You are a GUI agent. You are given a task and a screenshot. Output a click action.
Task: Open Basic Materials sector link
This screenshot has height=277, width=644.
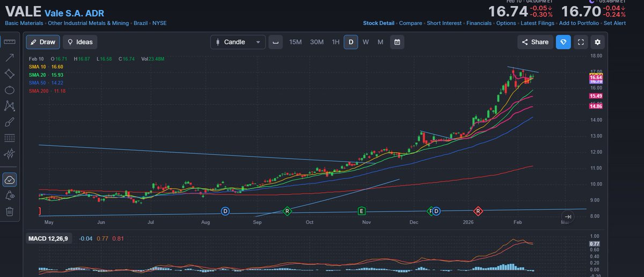coord(24,23)
